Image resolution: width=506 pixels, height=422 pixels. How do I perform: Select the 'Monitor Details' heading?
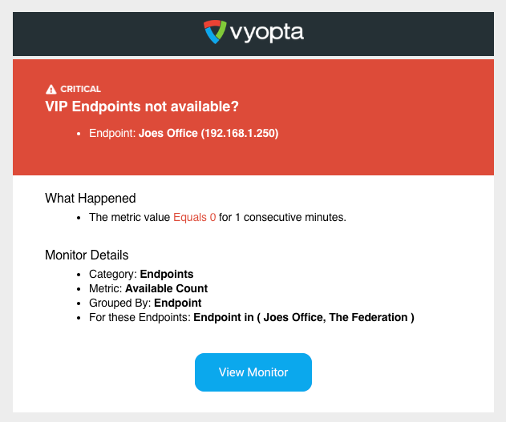87,255
